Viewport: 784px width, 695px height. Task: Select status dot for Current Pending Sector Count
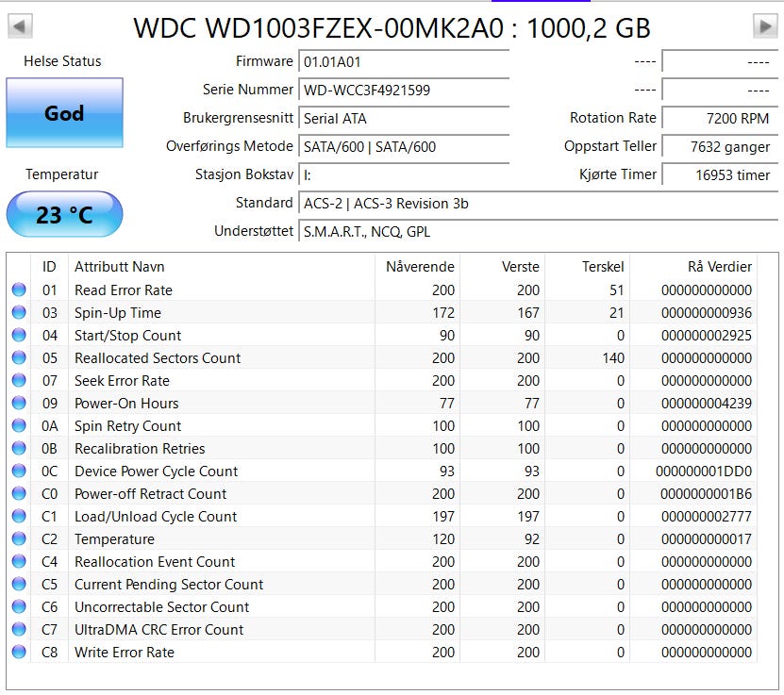pos(19,584)
